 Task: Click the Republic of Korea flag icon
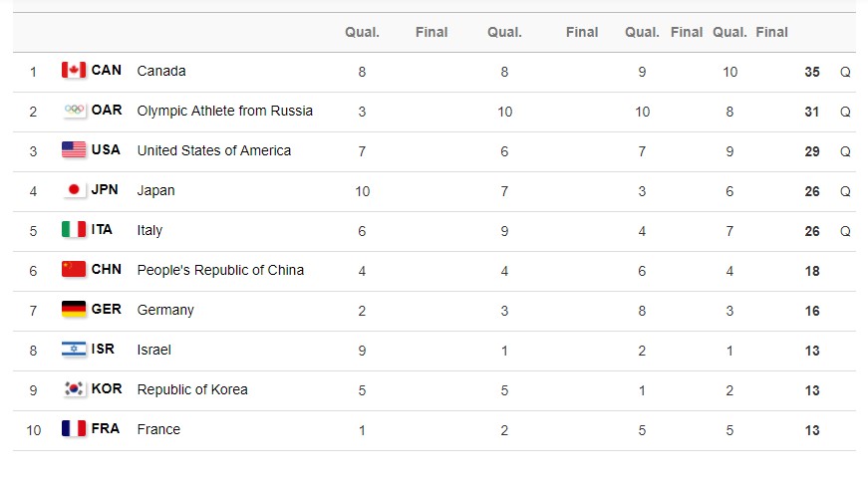[x=74, y=388]
